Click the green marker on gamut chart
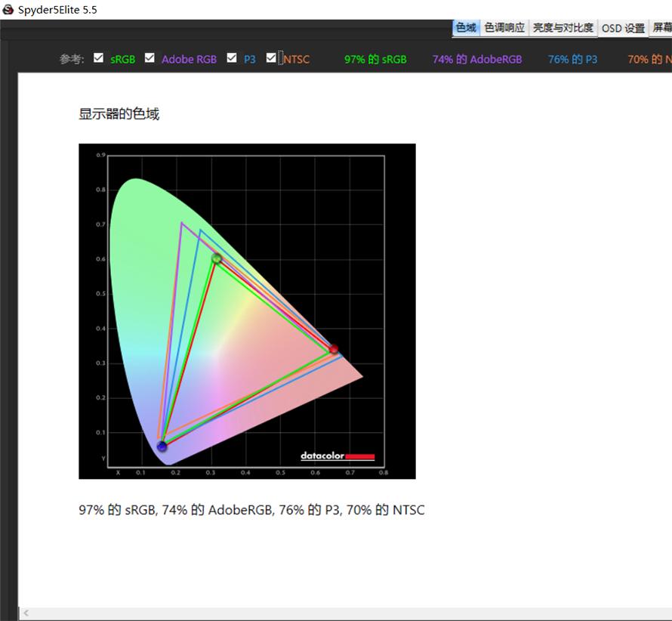Viewport: 672px width, 621px height. pyautogui.click(x=217, y=258)
